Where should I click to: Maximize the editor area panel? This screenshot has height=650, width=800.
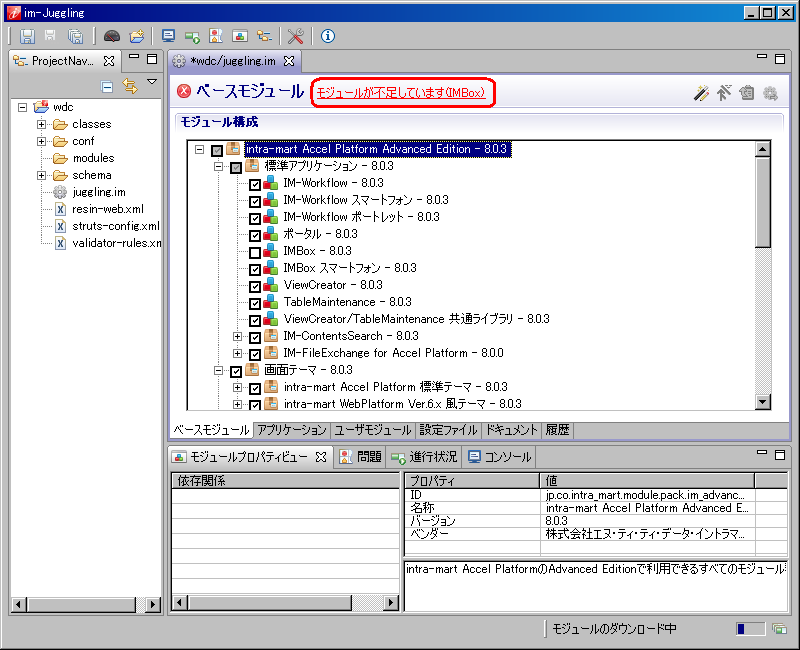(x=780, y=59)
